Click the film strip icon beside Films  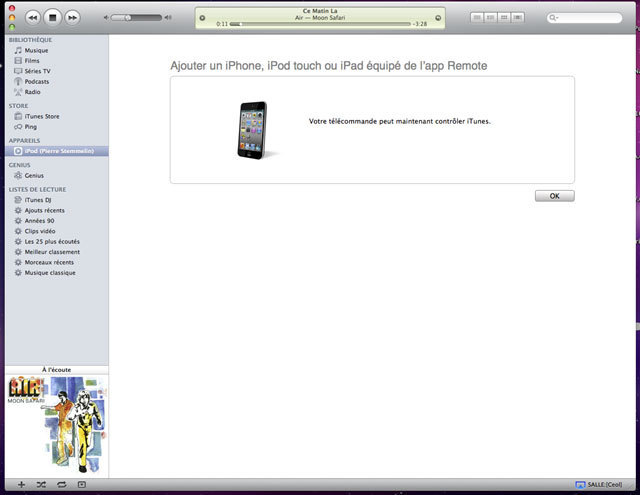pos(18,60)
